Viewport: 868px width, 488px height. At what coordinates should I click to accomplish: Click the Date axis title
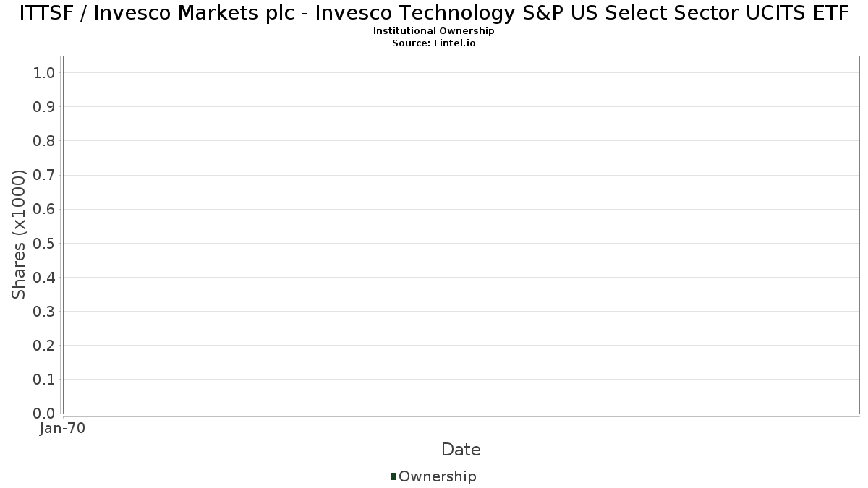coord(461,450)
